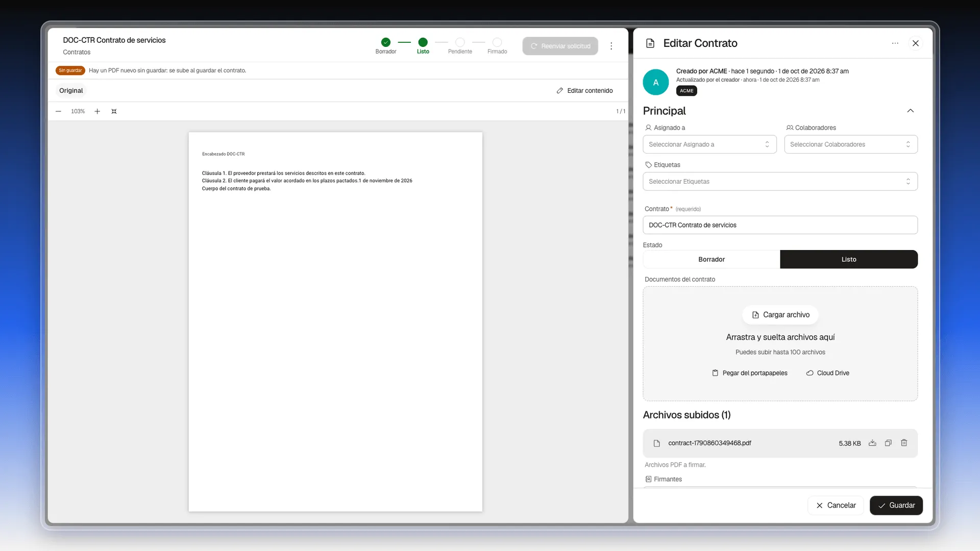Click the PDF page preview
980x551 pixels.
pyautogui.click(x=335, y=322)
